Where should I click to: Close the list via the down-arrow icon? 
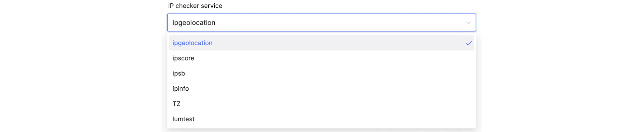tap(468, 23)
